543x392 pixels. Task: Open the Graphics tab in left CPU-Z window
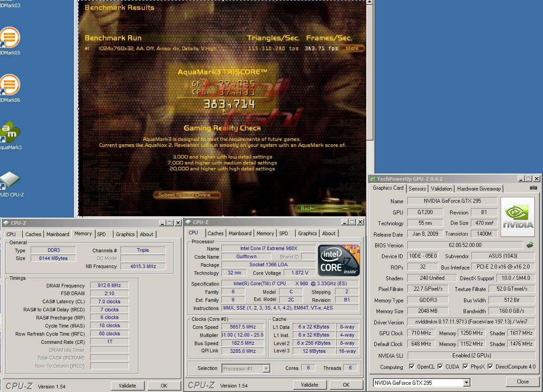[125, 234]
